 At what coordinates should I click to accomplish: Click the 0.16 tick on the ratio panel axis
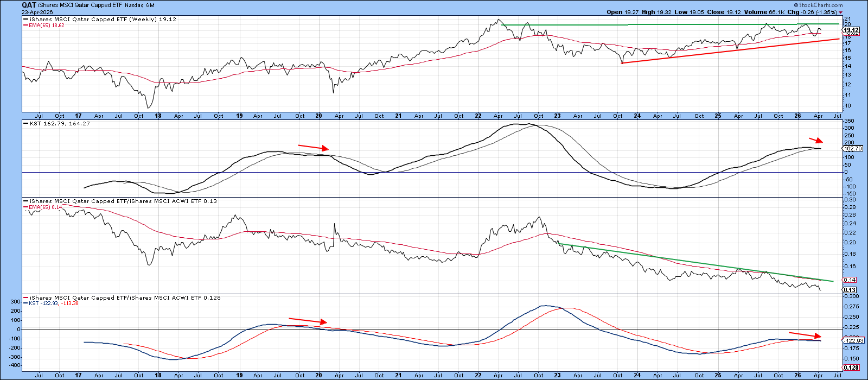click(849, 267)
